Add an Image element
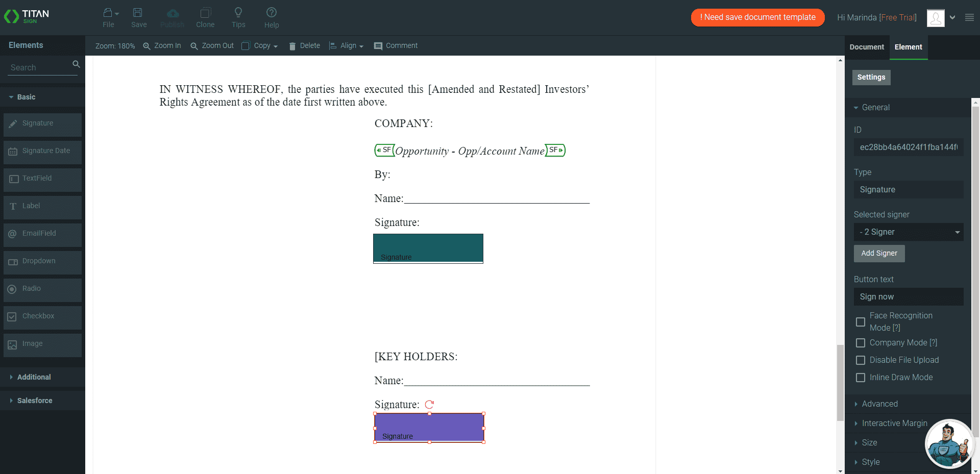The image size is (980, 474). [42, 343]
